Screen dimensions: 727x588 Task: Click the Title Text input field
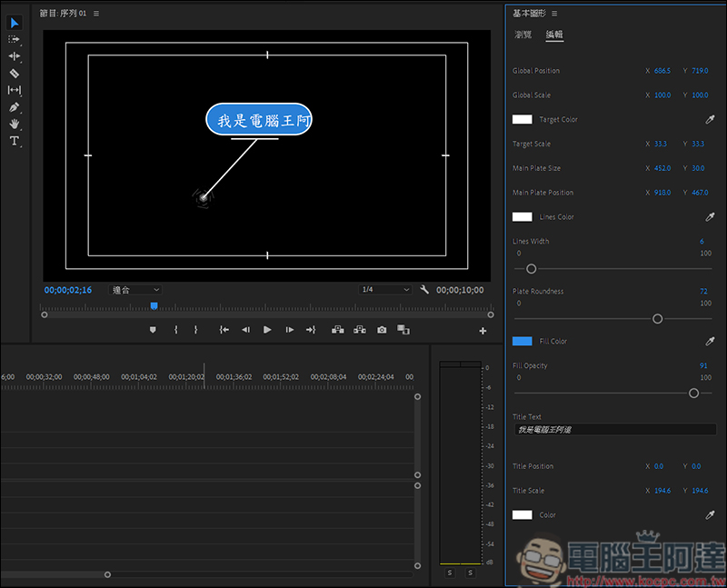(x=615, y=429)
